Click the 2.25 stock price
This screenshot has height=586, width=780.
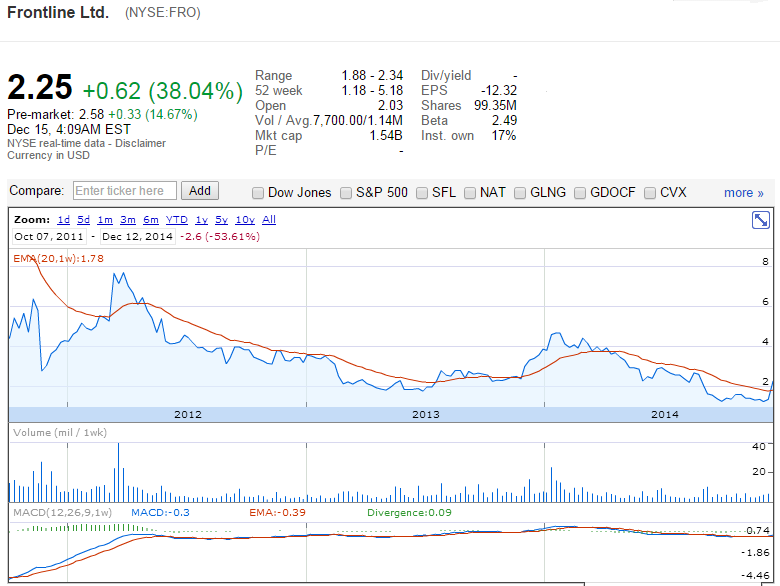40,88
